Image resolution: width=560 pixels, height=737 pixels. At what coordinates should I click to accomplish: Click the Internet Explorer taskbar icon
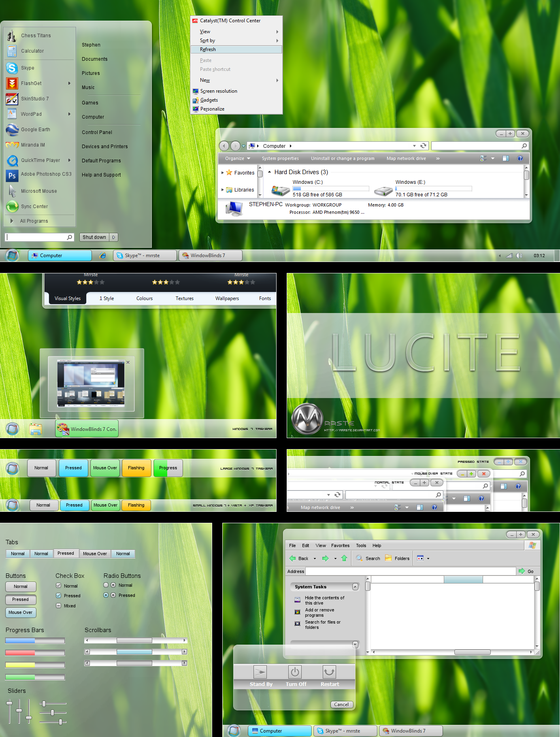click(x=103, y=256)
